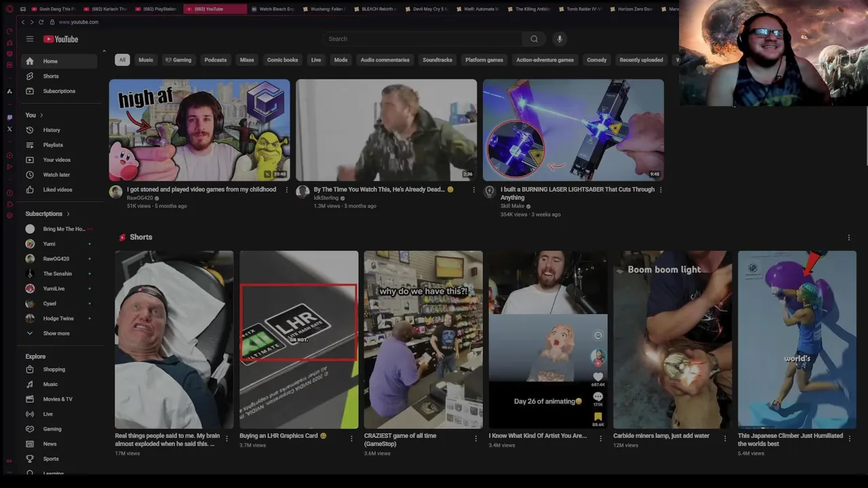Viewport: 868px width, 488px height.
Task: Open the BURNING LASER LIGHTSABER video thumbnail
Action: [573, 130]
